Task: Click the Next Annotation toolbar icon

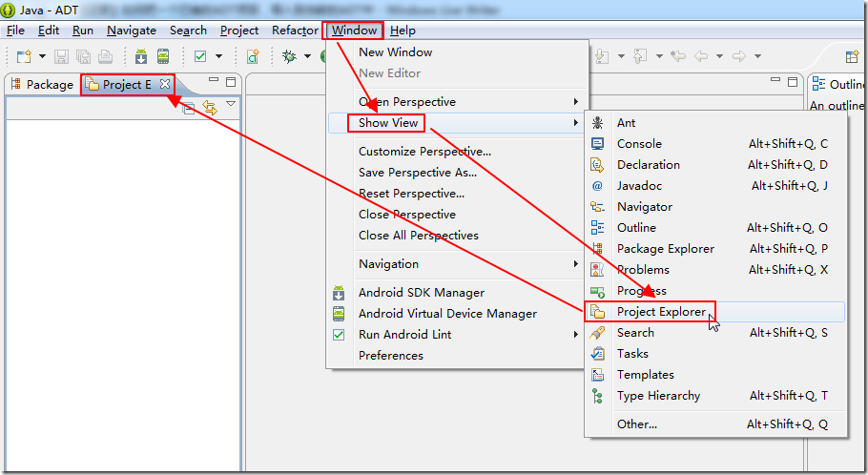Action: pyautogui.click(x=602, y=56)
